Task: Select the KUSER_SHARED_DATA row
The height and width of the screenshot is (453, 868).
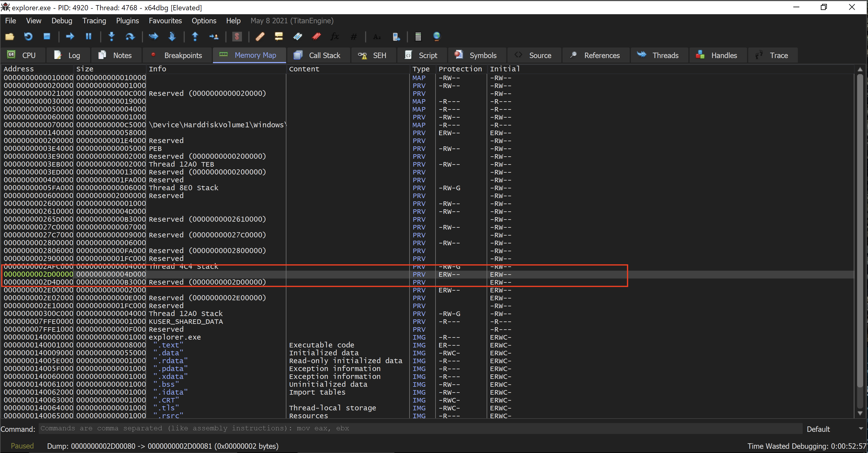Action: [427, 321]
